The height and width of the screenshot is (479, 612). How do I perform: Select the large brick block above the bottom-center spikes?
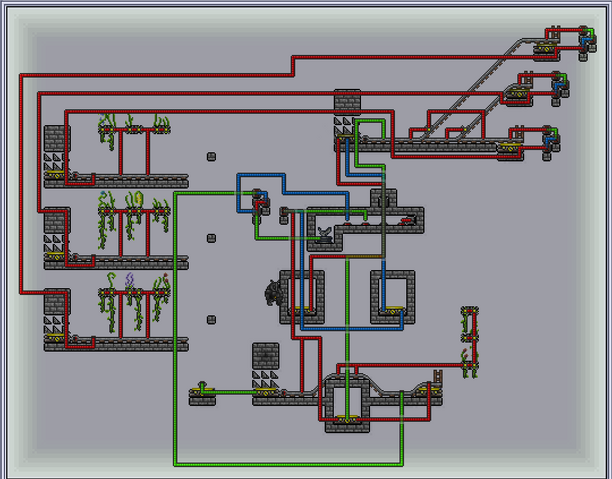265,356
